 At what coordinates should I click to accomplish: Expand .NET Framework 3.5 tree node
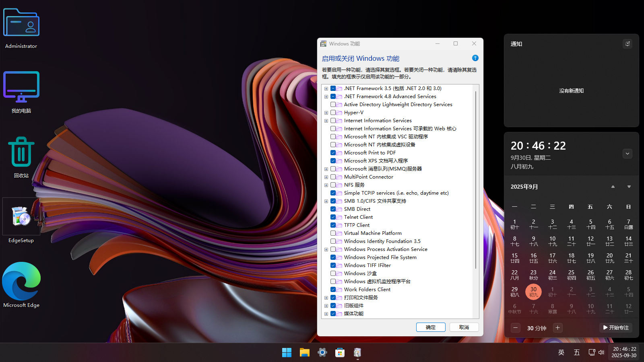pyautogui.click(x=326, y=88)
